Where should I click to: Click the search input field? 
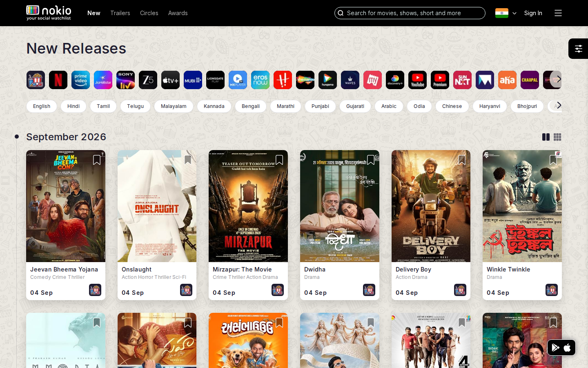coord(410,13)
